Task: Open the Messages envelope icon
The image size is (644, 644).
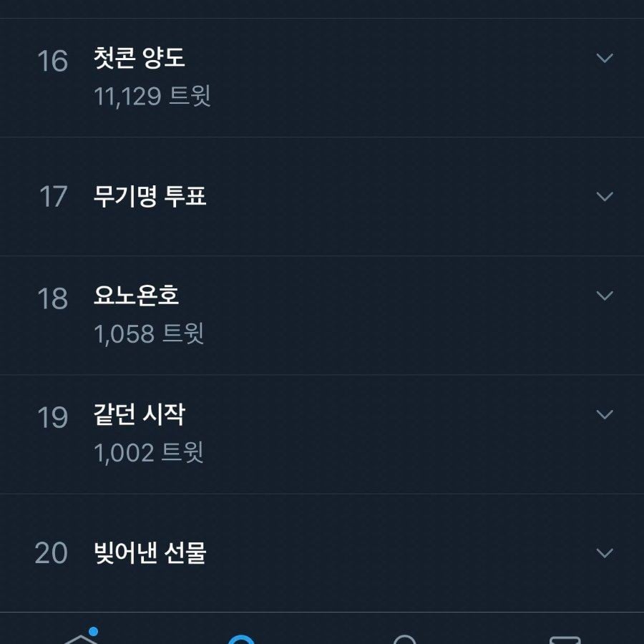Action: tap(565, 638)
